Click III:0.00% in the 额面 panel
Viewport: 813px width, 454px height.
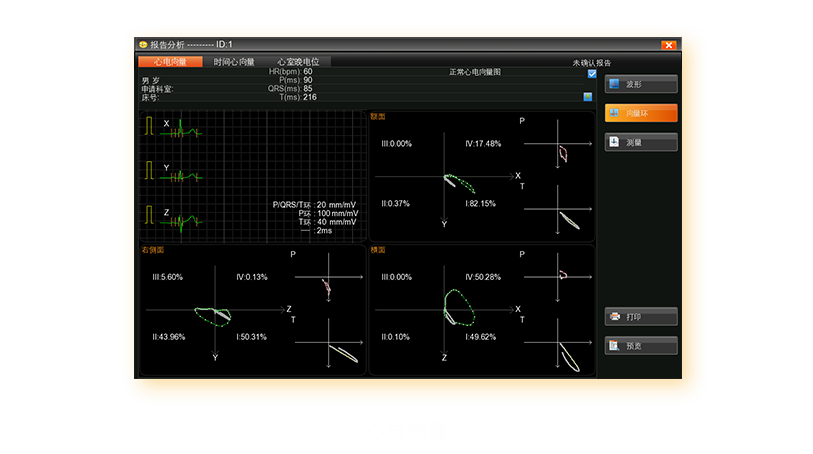(397, 144)
